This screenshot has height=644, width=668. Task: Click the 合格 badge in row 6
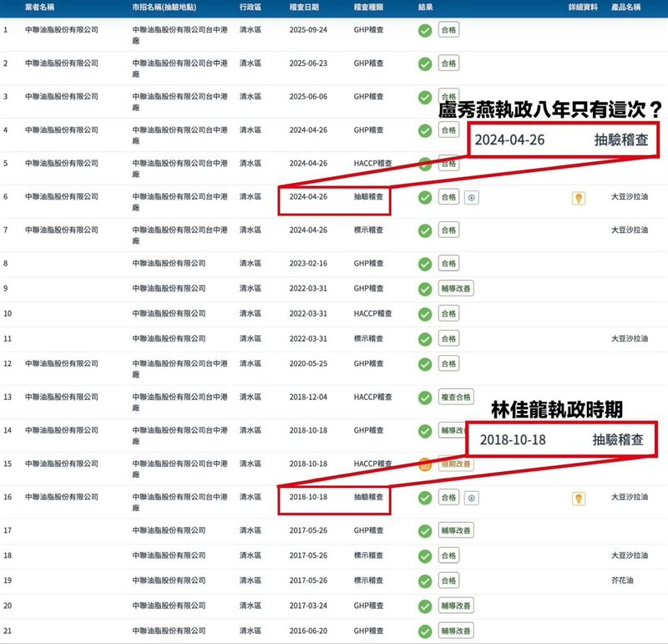(x=448, y=197)
